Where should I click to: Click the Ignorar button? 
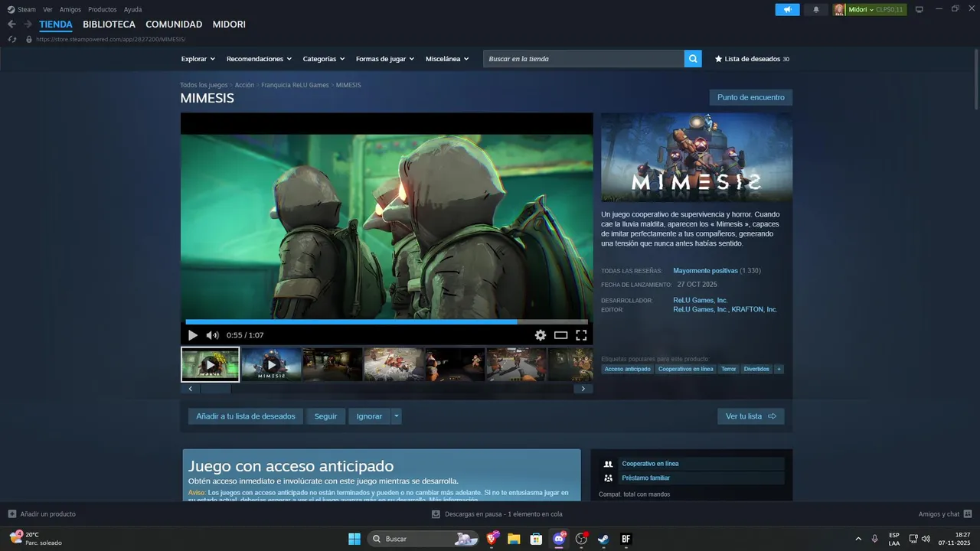(369, 416)
